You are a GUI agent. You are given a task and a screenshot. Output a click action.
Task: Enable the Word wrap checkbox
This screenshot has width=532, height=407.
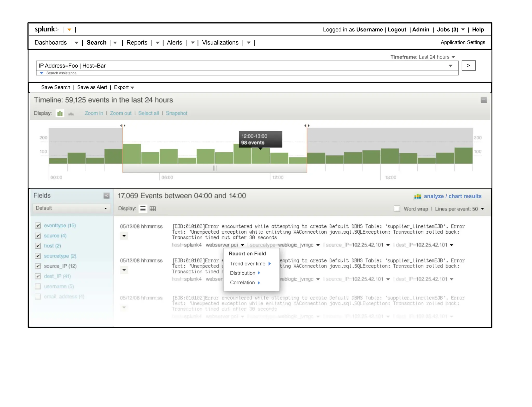coord(397,209)
